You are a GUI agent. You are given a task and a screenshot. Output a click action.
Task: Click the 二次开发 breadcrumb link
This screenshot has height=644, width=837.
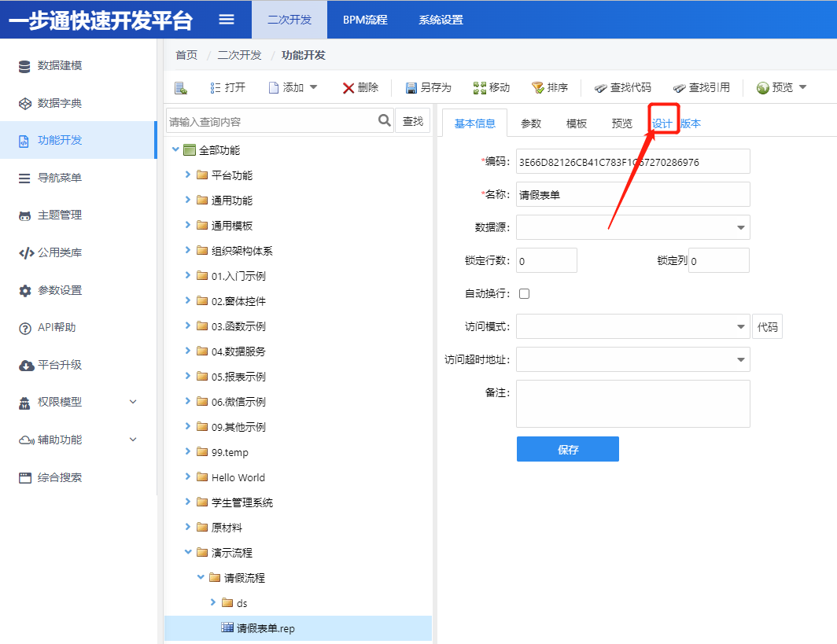tap(239, 55)
